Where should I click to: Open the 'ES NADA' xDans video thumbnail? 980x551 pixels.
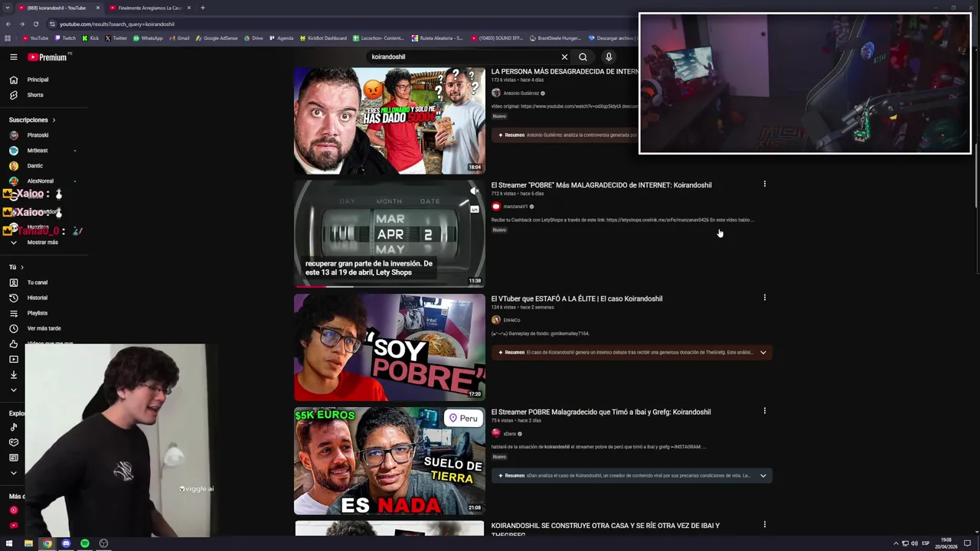(x=389, y=461)
